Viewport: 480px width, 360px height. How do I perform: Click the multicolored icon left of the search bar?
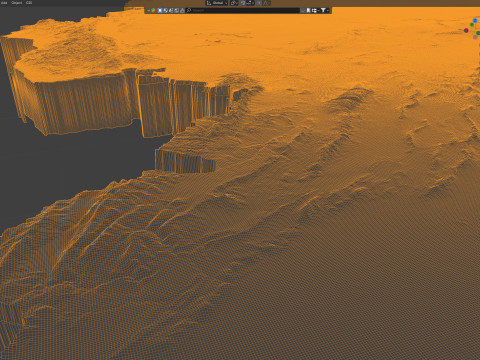pyautogui.click(x=153, y=10)
